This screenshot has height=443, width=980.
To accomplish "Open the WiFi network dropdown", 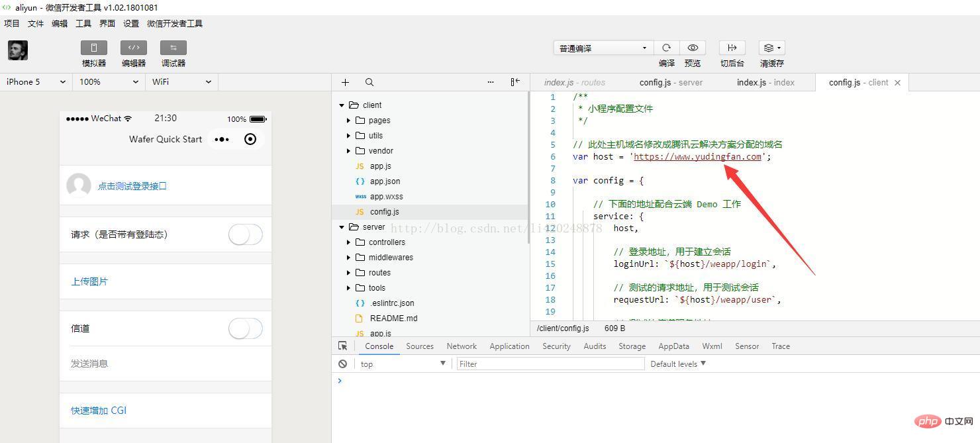I will point(181,82).
